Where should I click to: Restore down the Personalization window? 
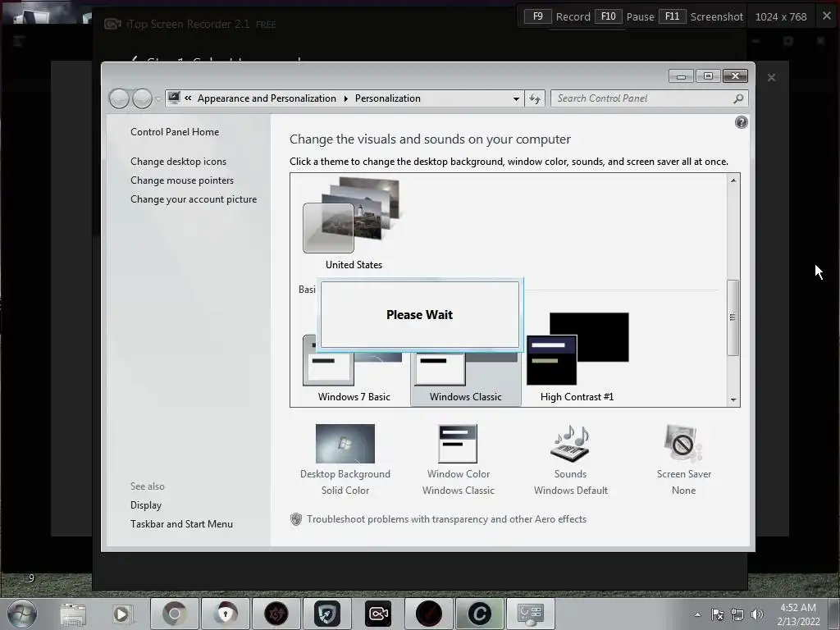708,76
